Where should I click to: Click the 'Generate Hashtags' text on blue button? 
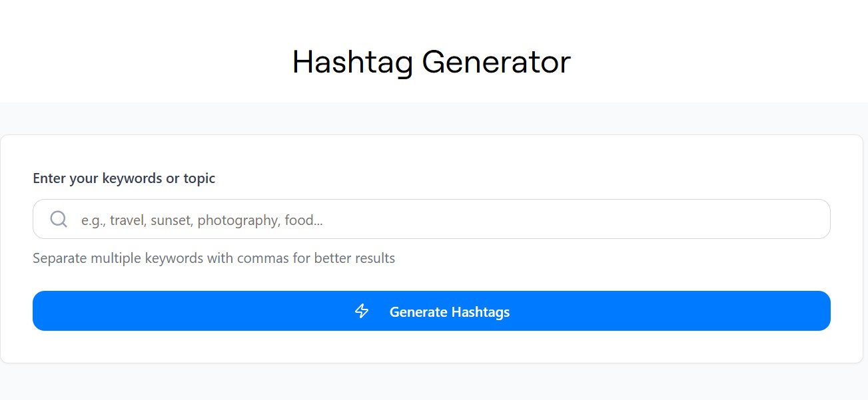coord(450,311)
